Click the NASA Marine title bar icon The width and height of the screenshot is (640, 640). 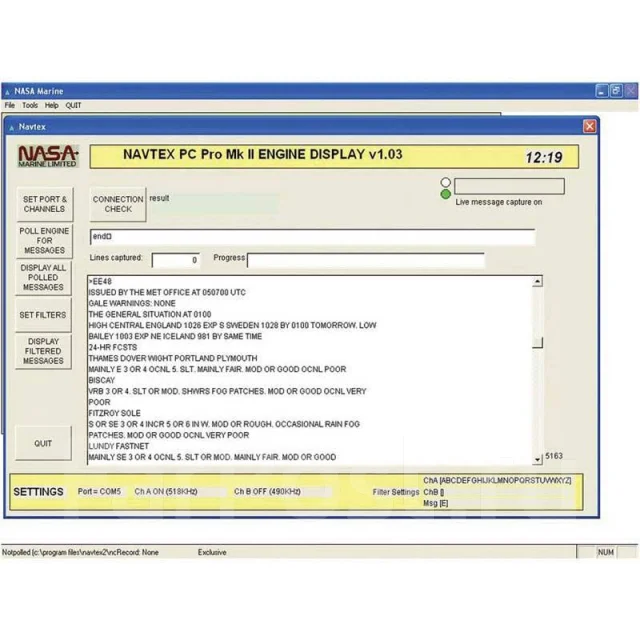(x=7, y=92)
